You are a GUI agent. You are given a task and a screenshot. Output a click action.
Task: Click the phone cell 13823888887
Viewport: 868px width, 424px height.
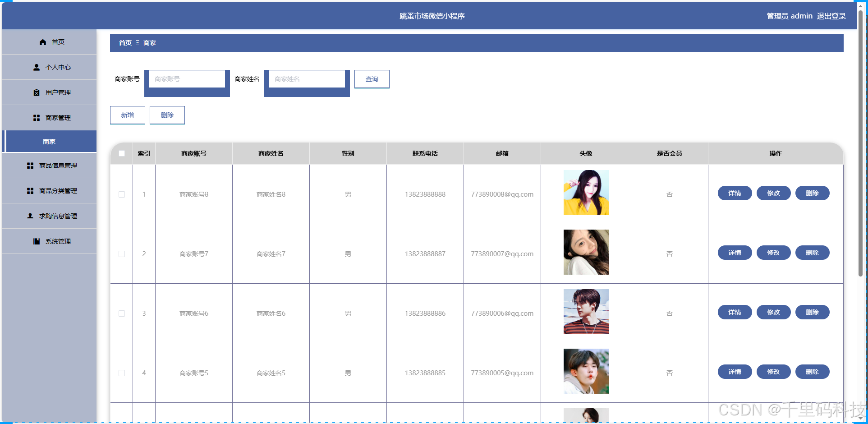pyautogui.click(x=425, y=254)
